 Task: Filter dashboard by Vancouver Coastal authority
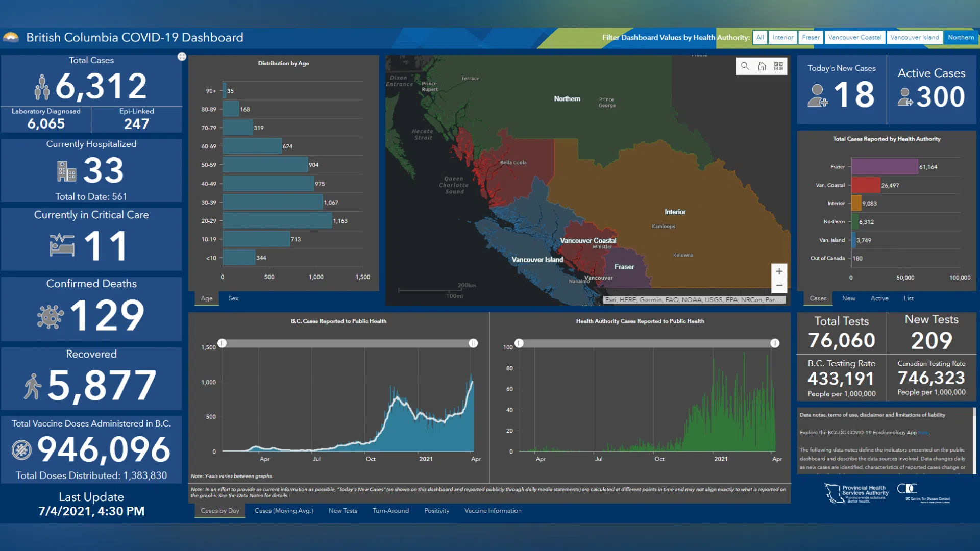coord(854,37)
